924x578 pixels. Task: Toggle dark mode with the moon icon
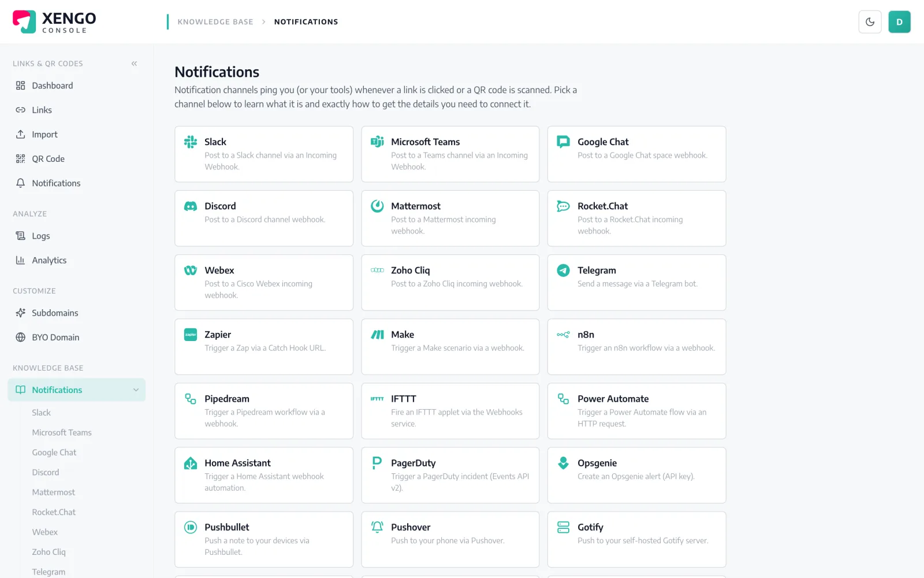[x=870, y=22]
